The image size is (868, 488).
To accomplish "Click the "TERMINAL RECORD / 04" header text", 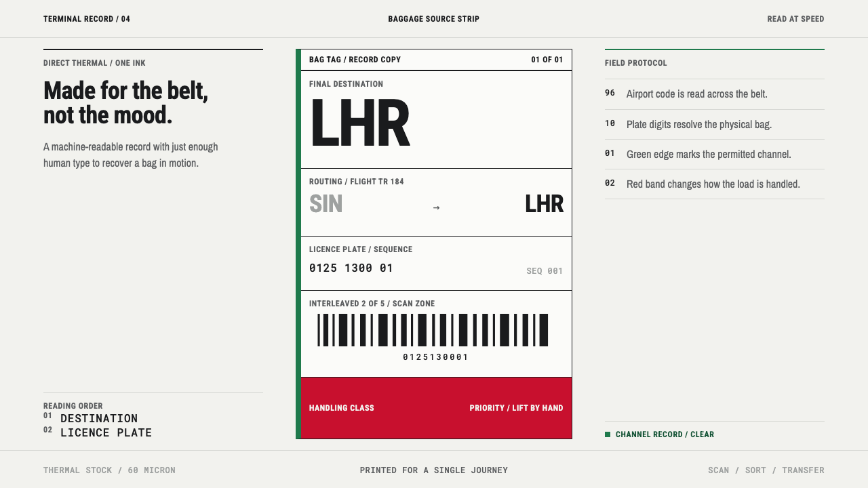I will click(87, 19).
